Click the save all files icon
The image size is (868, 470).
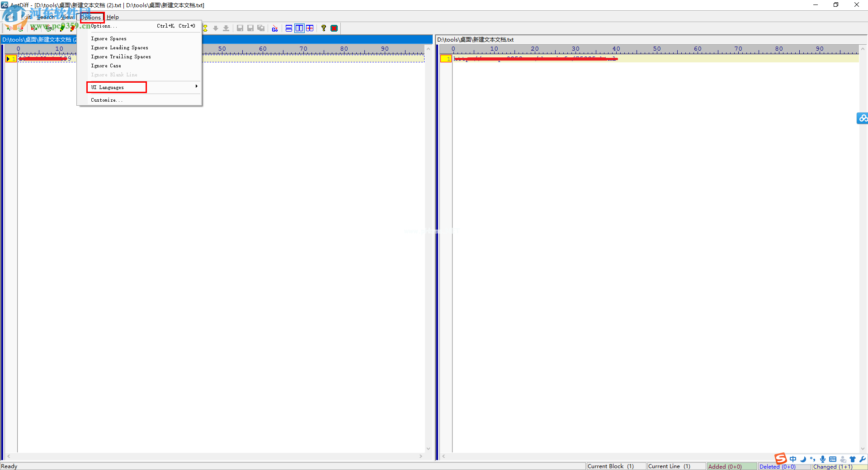(x=261, y=28)
